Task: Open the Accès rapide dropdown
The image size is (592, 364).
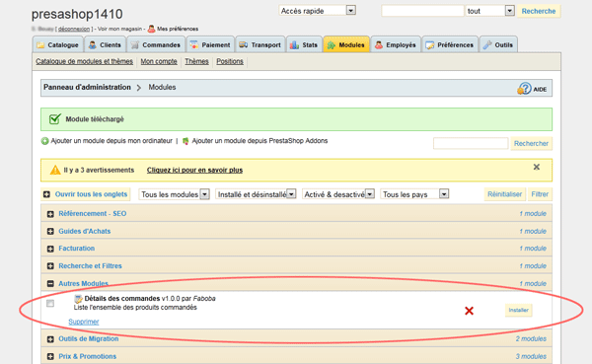Action: pos(318,11)
